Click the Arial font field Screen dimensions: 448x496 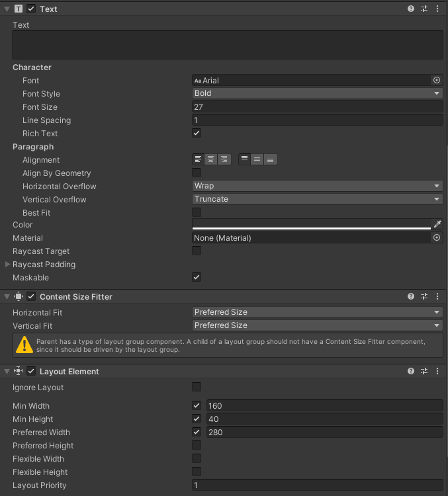click(x=312, y=80)
